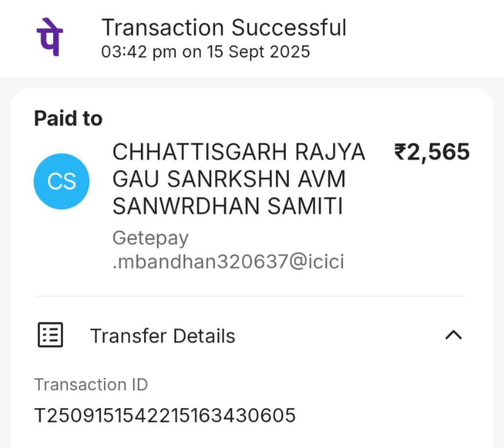Tap the GAU SANRKSHN AVM name line
The width and height of the screenshot is (504, 448).
pos(229,179)
